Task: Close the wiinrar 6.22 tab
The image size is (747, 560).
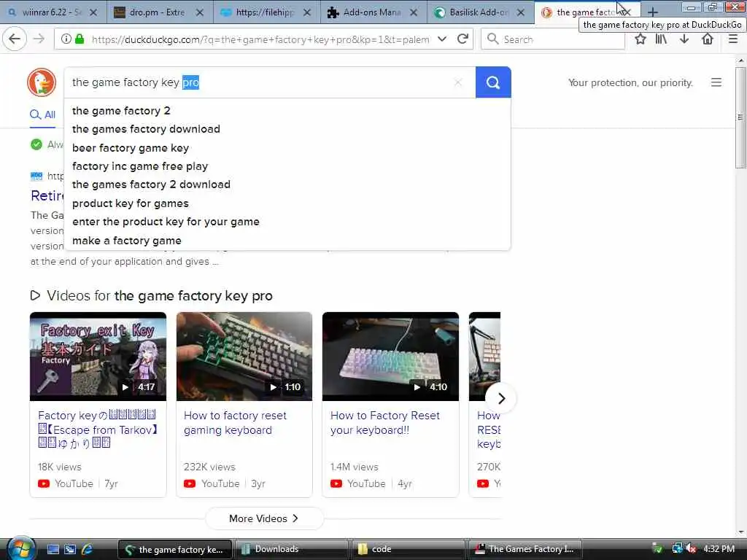Action: (94, 12)
